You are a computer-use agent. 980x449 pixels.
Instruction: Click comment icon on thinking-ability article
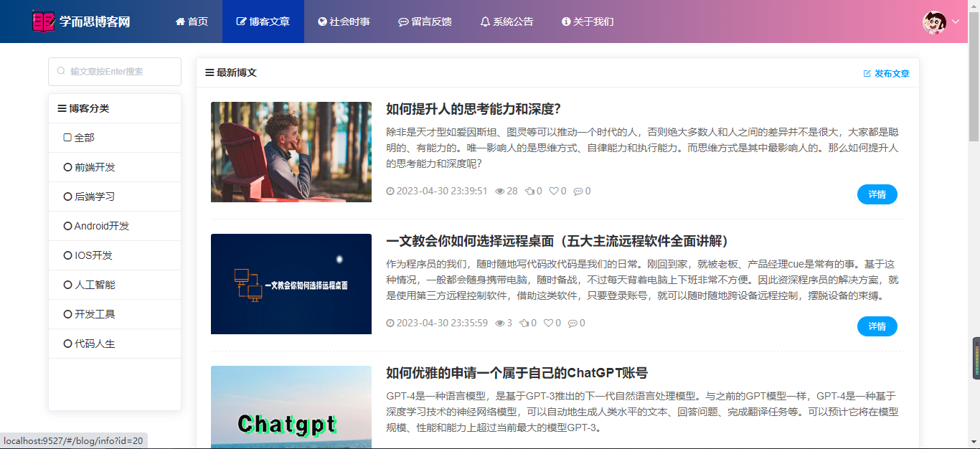(x=578, y=192)
